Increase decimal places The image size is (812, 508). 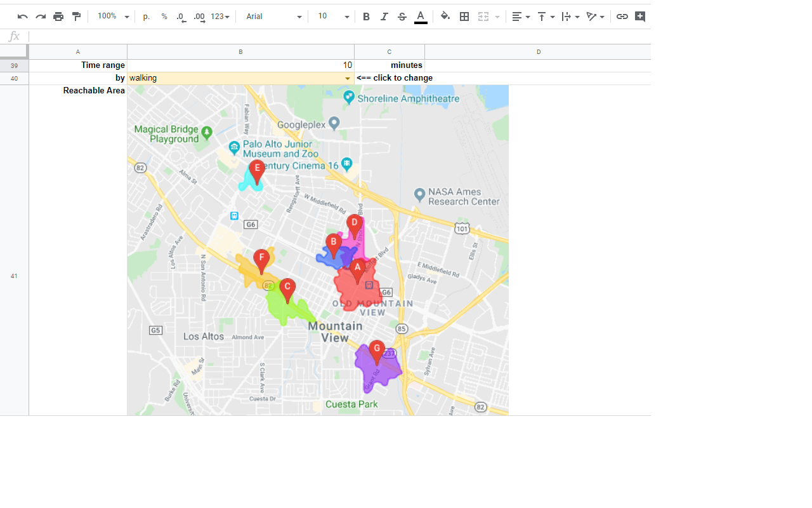199,17
